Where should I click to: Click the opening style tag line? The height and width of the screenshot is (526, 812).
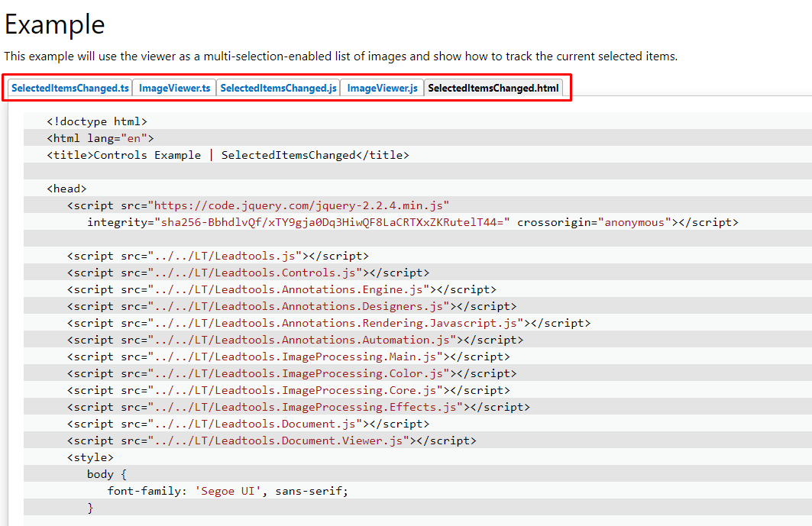(90, 457)
